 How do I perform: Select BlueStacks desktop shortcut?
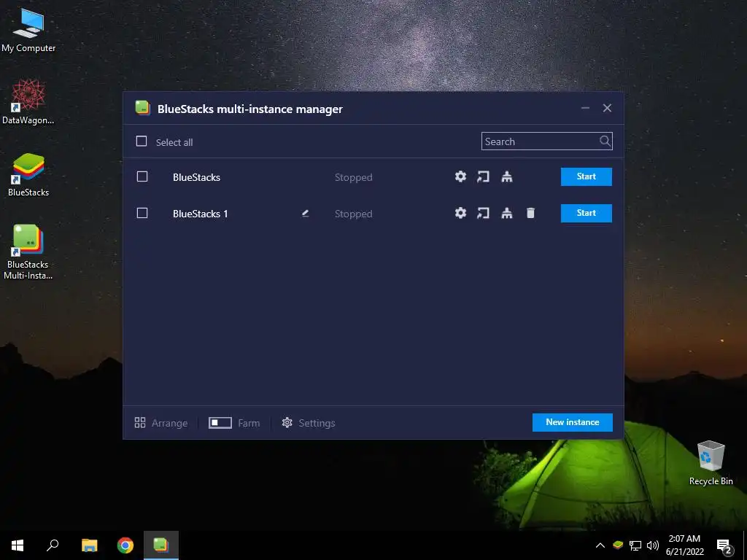point(28,174)
